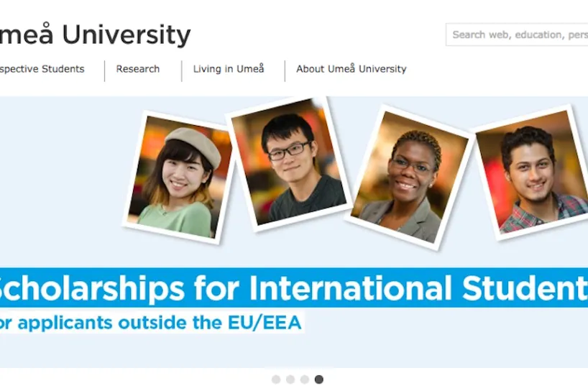The width and height of the screenshot is (588, 391).
Task: Go to About Umeå University page
Action: click(x=352, y=68)
